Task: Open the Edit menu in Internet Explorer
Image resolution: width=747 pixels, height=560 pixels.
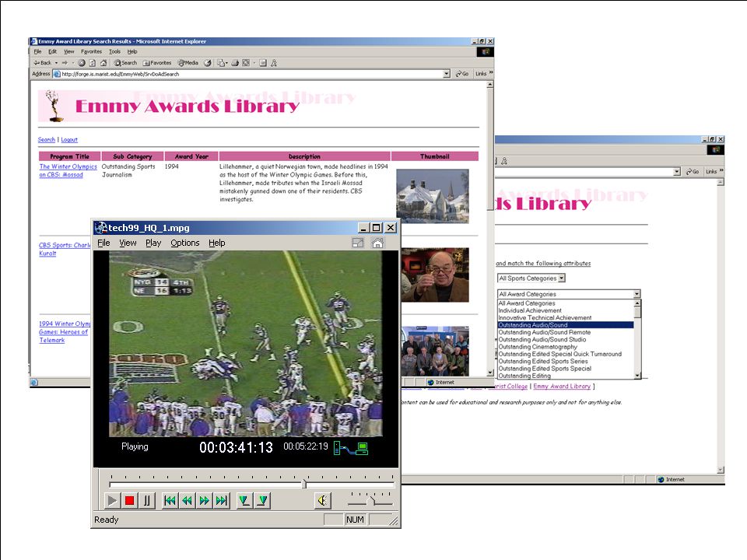Action: click(52, 51)
